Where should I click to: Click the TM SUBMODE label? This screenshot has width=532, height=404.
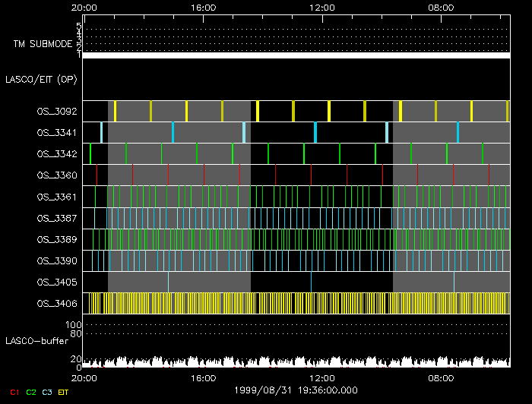pos(43,44)
